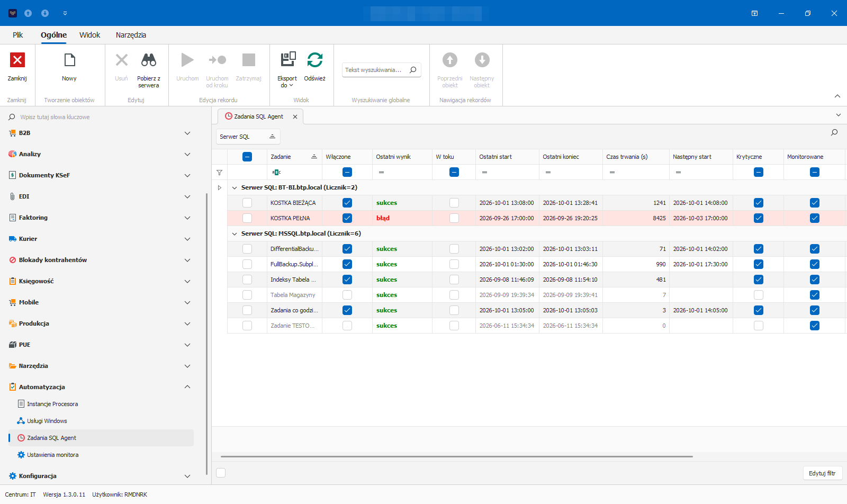Collapse the BT-BI.btp.local server group
The image size is (847, 504).
[235, 187]
